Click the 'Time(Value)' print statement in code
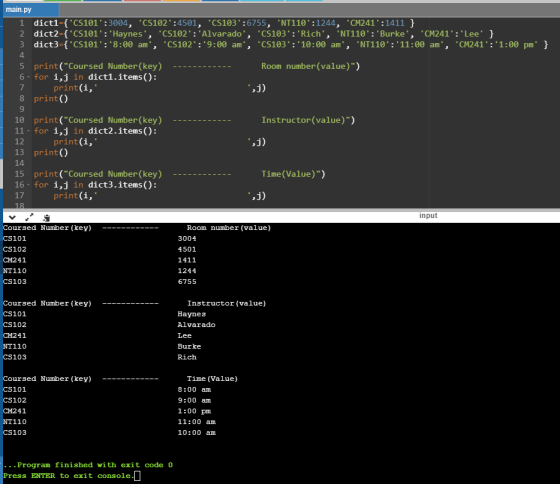This screenshot has width=560, height=484. 179,174
